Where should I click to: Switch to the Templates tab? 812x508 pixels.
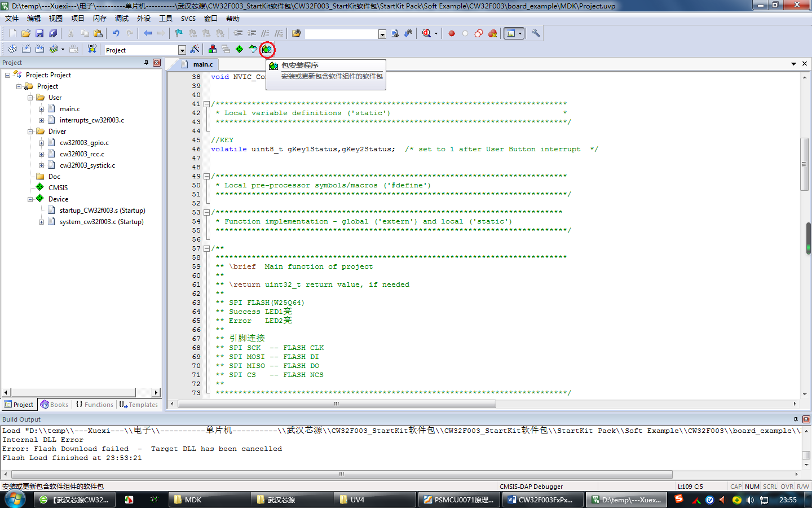coord(139,405)
